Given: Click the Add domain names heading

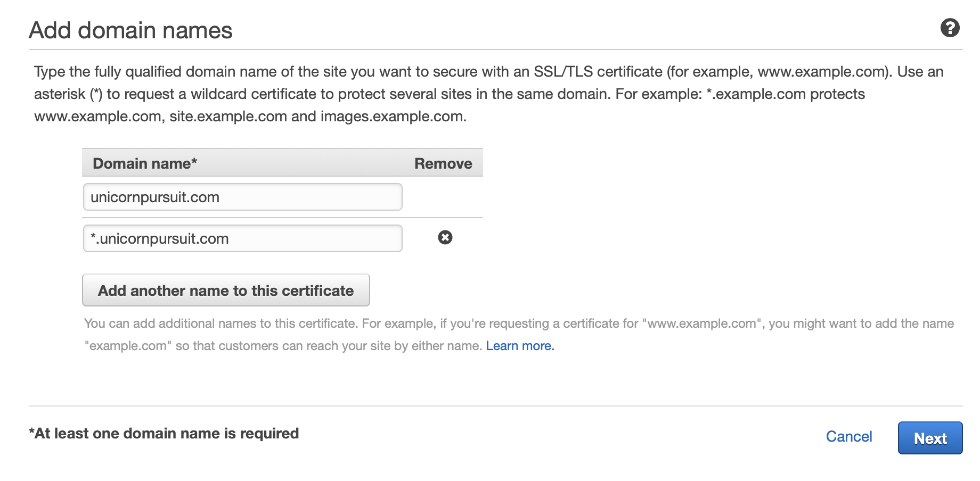Looking at the screenshot, I should click(130, 30).
